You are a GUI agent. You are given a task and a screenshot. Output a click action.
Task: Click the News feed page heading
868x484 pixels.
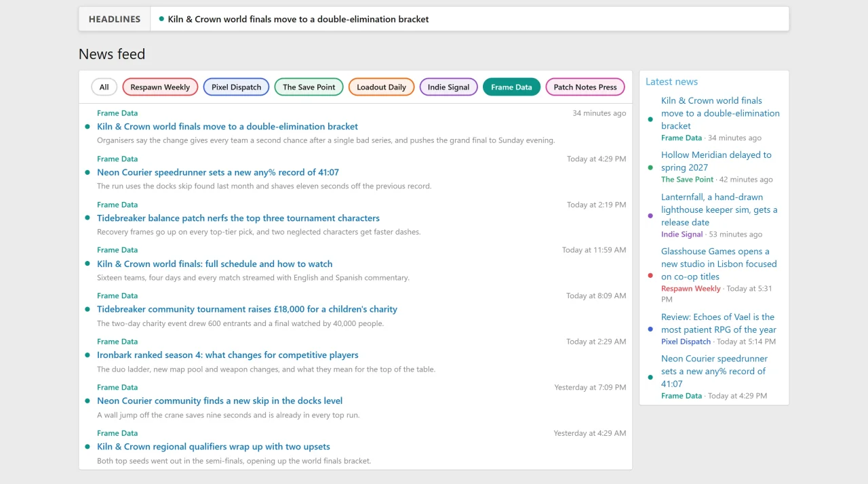[112, 54]
